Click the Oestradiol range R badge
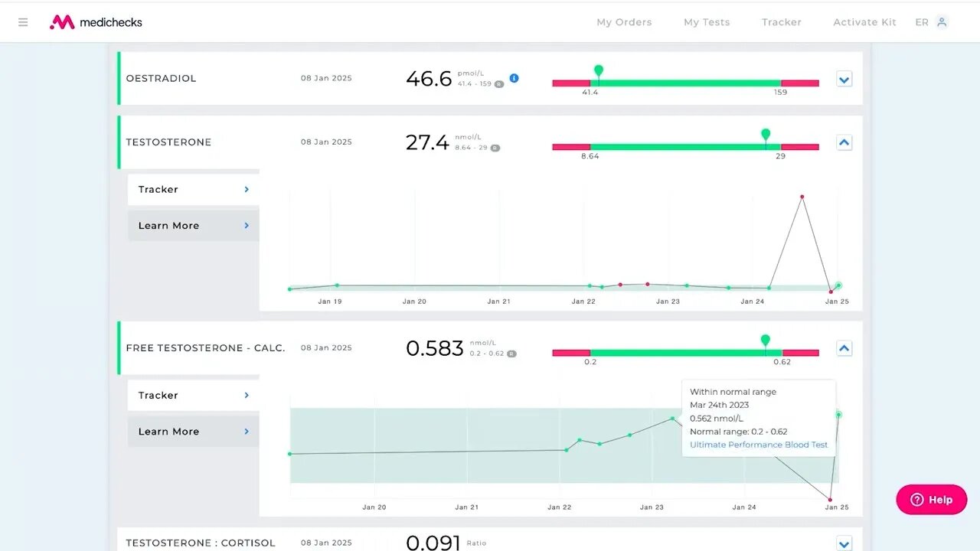980x551 pixels. tap(499, 84)
